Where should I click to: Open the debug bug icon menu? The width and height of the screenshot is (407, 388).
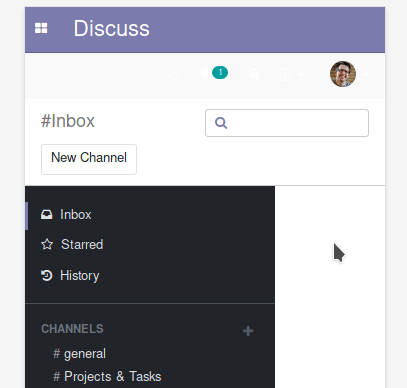(x=254, y=73)
